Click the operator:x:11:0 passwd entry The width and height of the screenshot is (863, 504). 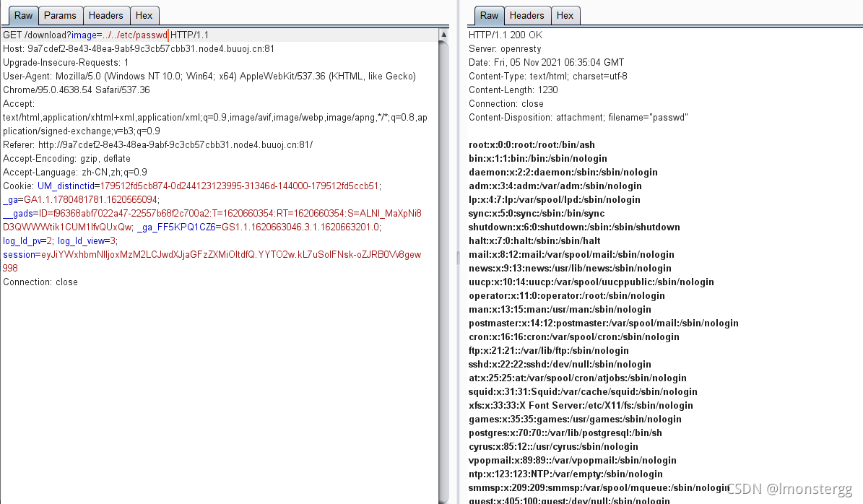pos(566,297)
